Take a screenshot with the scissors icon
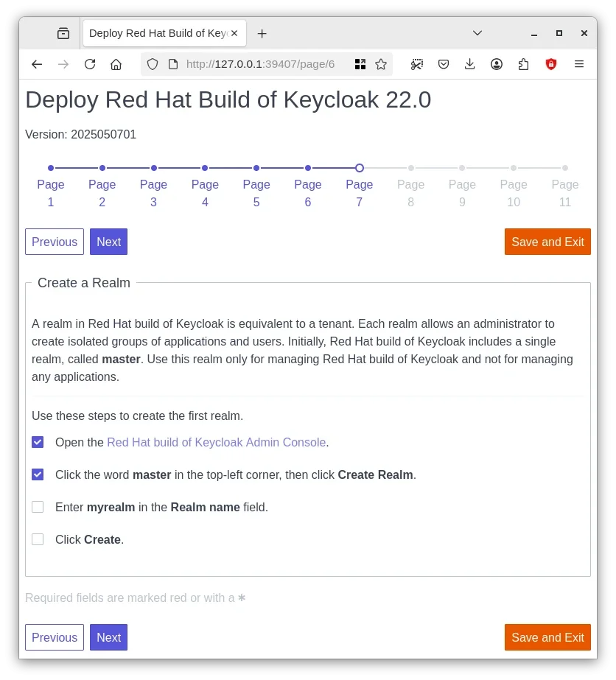 click(417, 64)
